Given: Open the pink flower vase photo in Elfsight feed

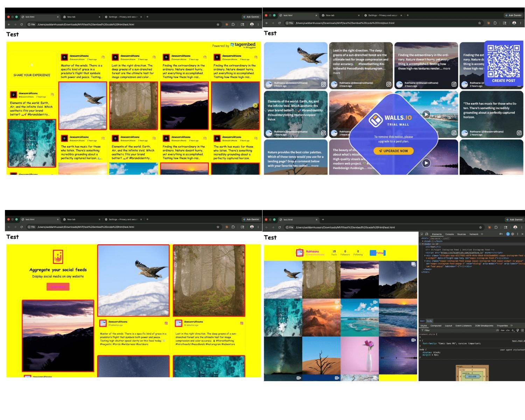Looking at the screenshot, I should [x=359, y=355].
